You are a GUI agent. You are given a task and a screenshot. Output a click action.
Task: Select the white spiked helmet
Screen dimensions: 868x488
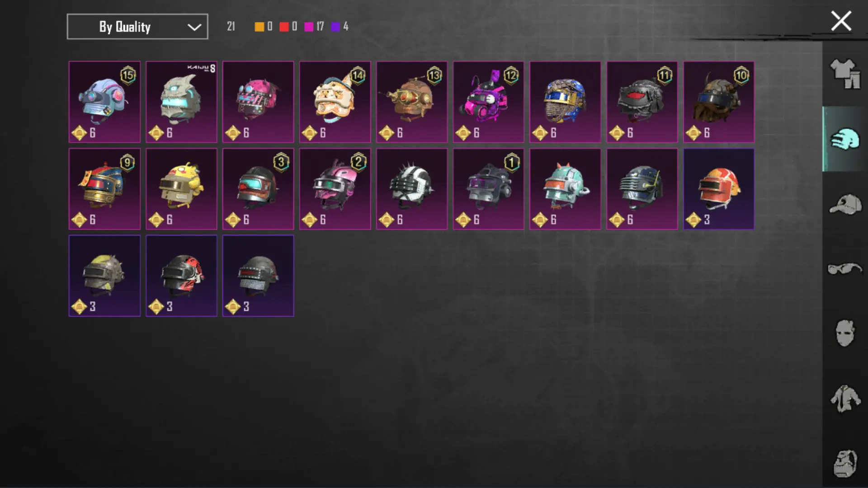(412, 189)
